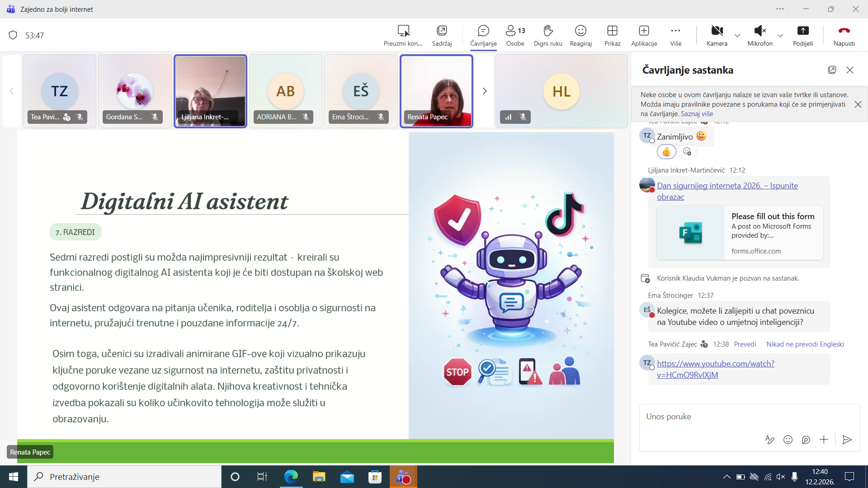This screenshot has width=868, height=488.
Task: Open the Prikaz view layout icon
Action: pyautogui.click(x=612, y=31)
